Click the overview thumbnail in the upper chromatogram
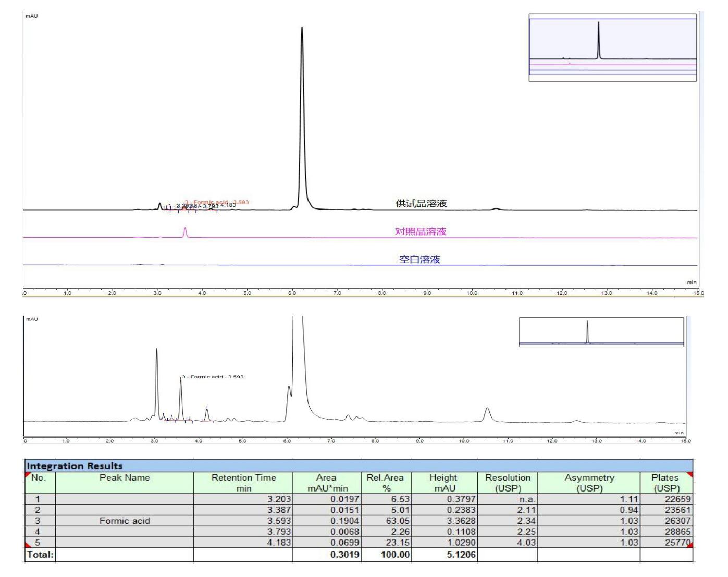The height and width of the screenshot is (577, 728). point(612,47)
